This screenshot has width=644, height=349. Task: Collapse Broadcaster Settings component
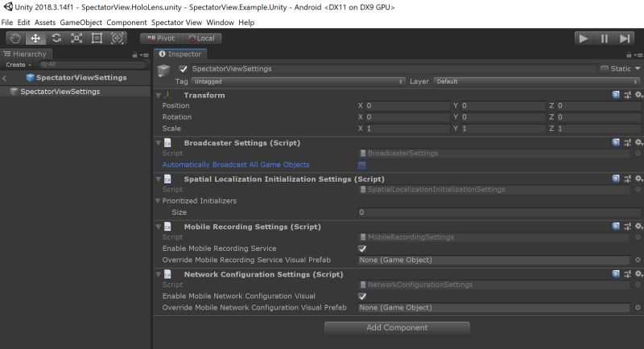[158, 142]
